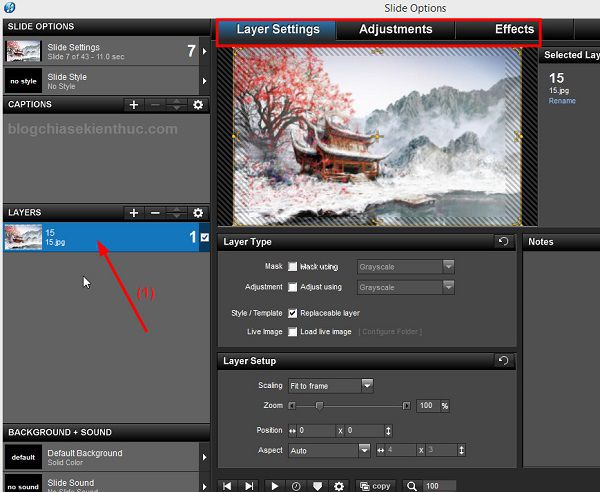Open the Layers gear settings
The width and height of the screenshot is (600, 492).
(198, 213)
